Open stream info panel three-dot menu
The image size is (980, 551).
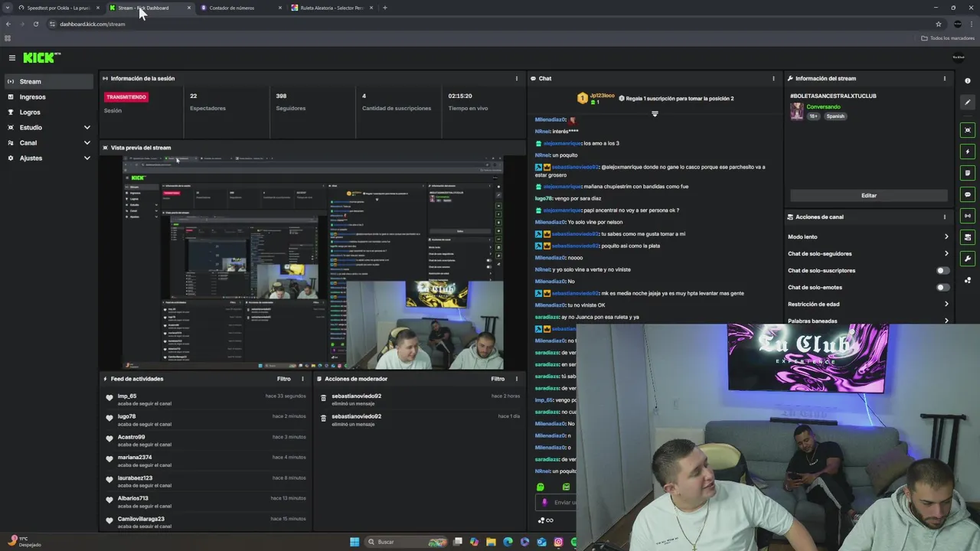click(x=944, y=78)
